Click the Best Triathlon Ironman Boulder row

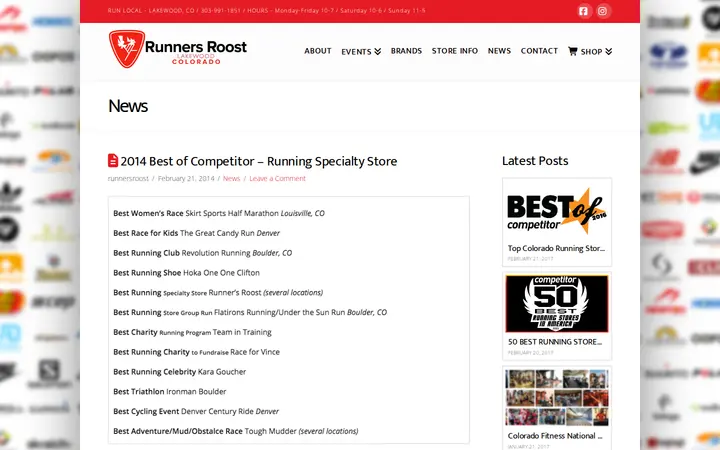point(170,391)
